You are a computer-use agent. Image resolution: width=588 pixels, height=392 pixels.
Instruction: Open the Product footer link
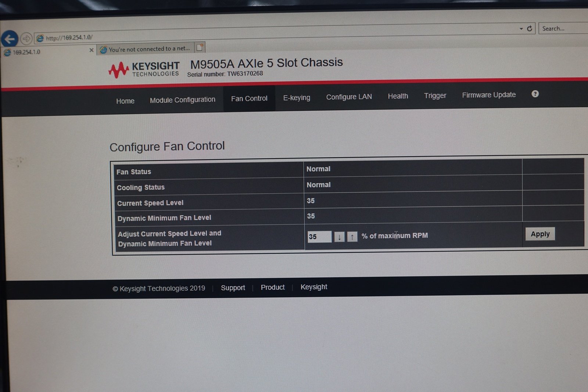(x=273, y=287)
